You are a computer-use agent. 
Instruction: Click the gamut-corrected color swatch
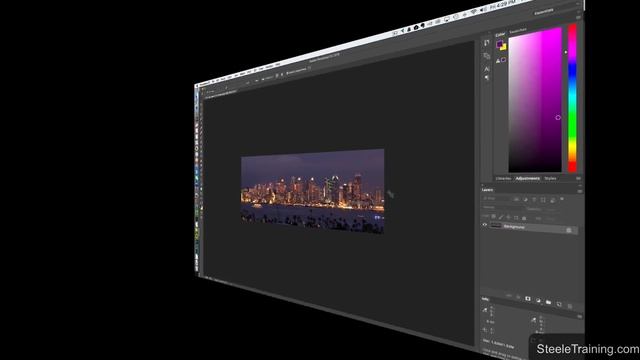(503, 60)
